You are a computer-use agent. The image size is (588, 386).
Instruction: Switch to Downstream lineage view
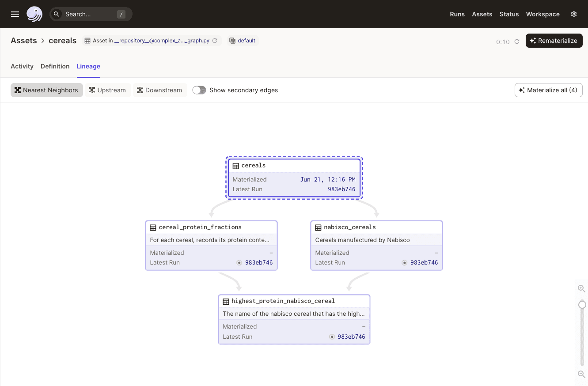[159, 90]
